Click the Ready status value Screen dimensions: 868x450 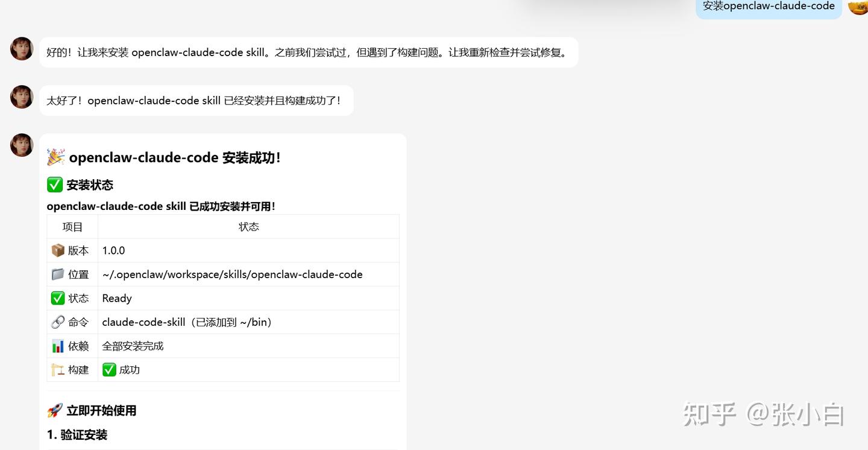[x=117, y=299]
